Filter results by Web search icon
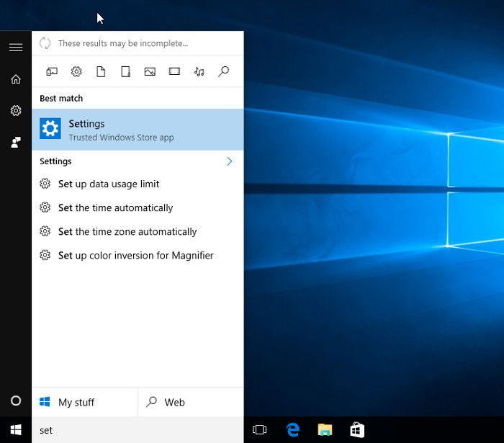The height and width of the screenshot is (443, 504). coord(223,71)
